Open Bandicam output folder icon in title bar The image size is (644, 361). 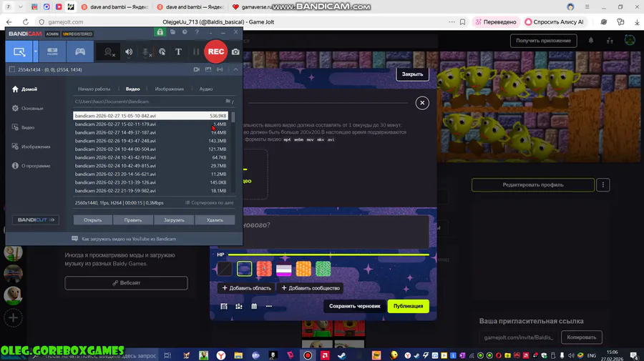173,32
